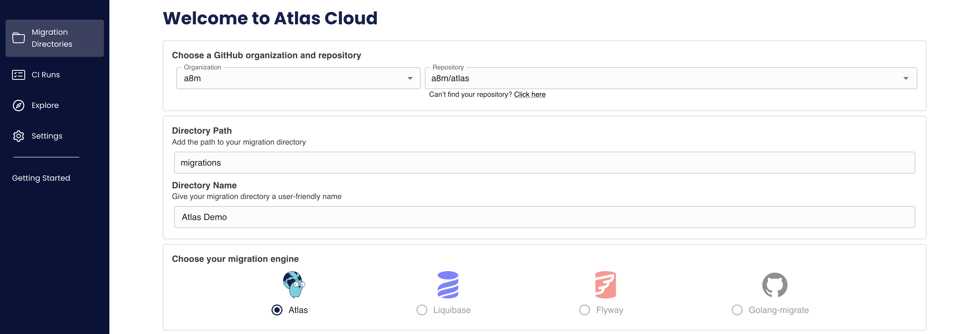Navigate to CI Runs
980x334 pixels.
[46, 75]
